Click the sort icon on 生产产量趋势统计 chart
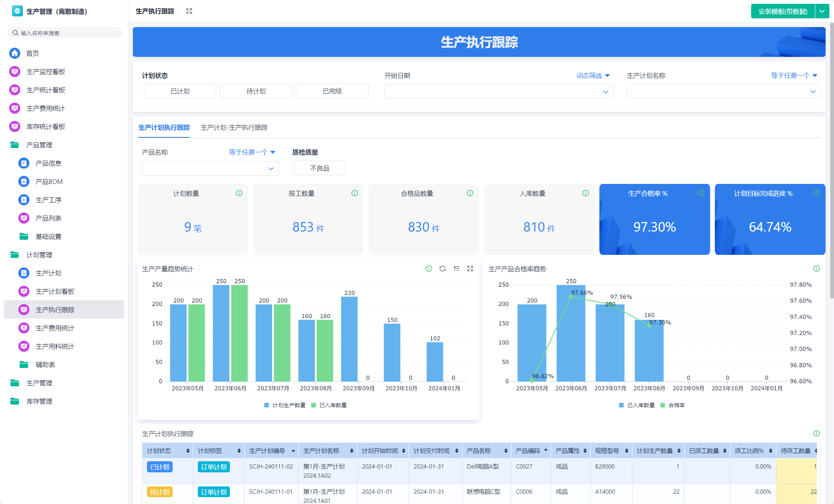 456,269
